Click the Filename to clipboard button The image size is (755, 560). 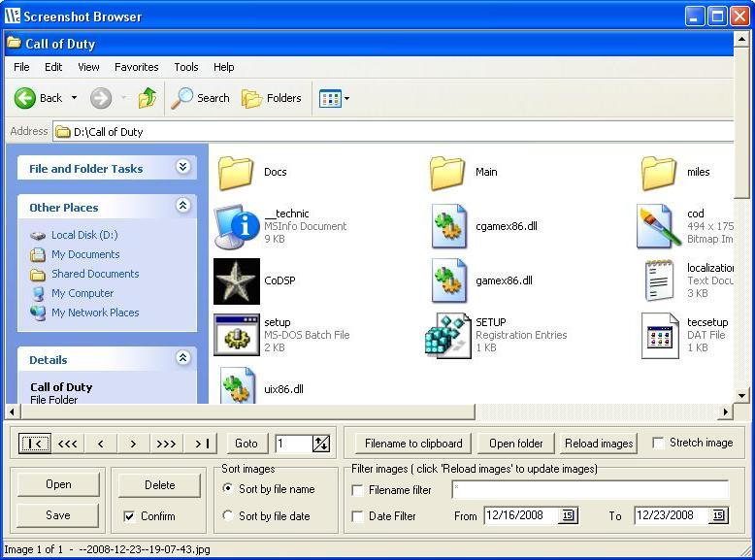pos(413,443)
